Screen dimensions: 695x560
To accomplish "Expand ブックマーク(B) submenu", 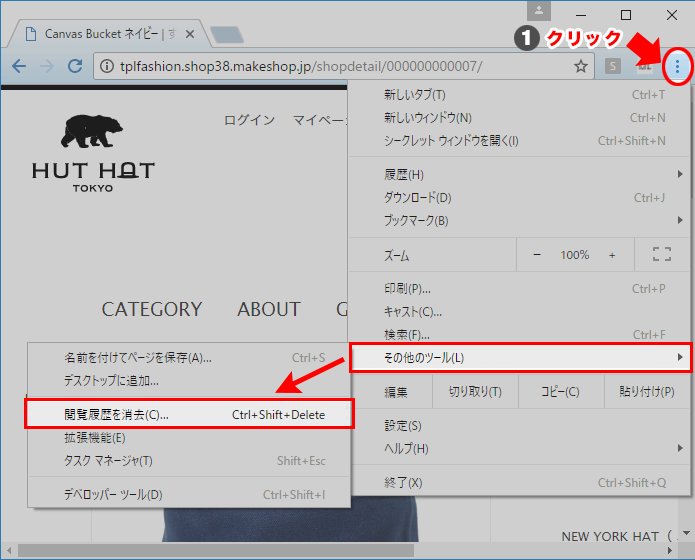I will (519, 220).
